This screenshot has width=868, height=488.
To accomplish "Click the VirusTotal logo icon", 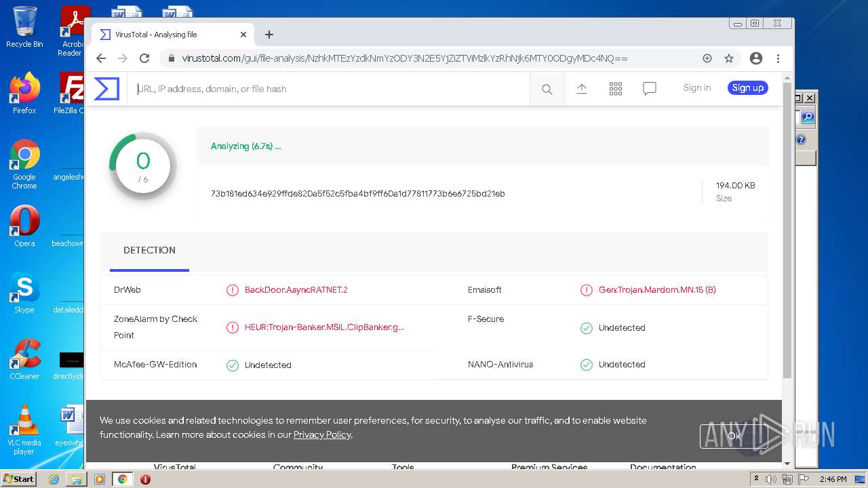I will coord(106,89).
